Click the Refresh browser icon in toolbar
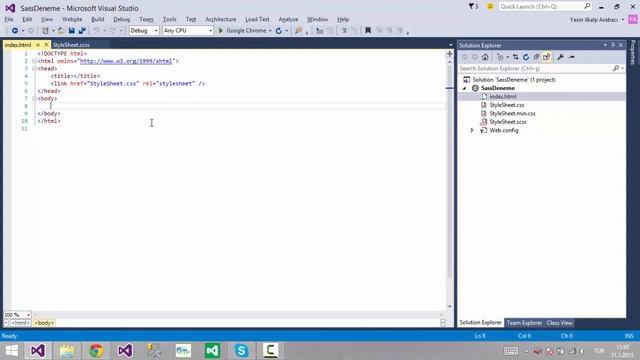The width and height of the screenshot is (640, 360). (x=279, y=31)
